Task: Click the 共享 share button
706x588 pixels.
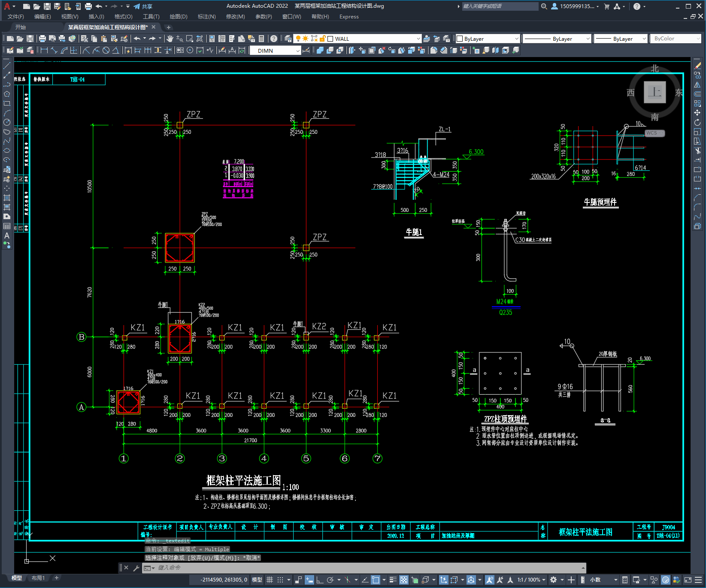Action: [143, 6]
